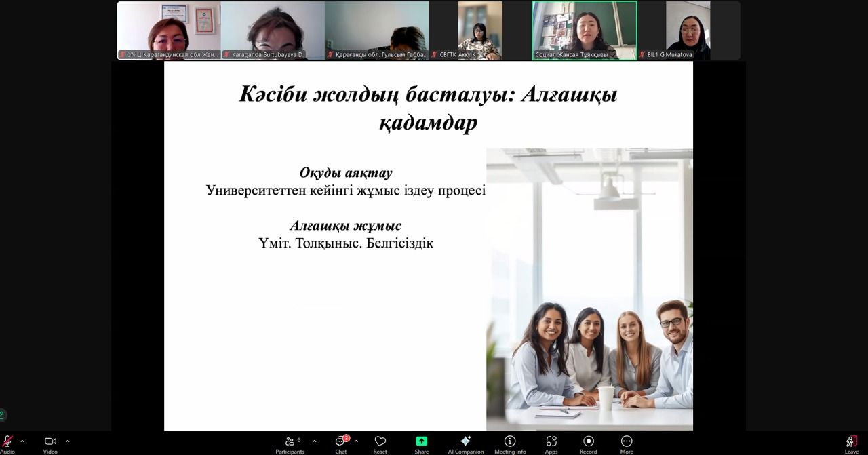
Task: Expand audio options arrow next to Audio
Action: click(22, 441)
